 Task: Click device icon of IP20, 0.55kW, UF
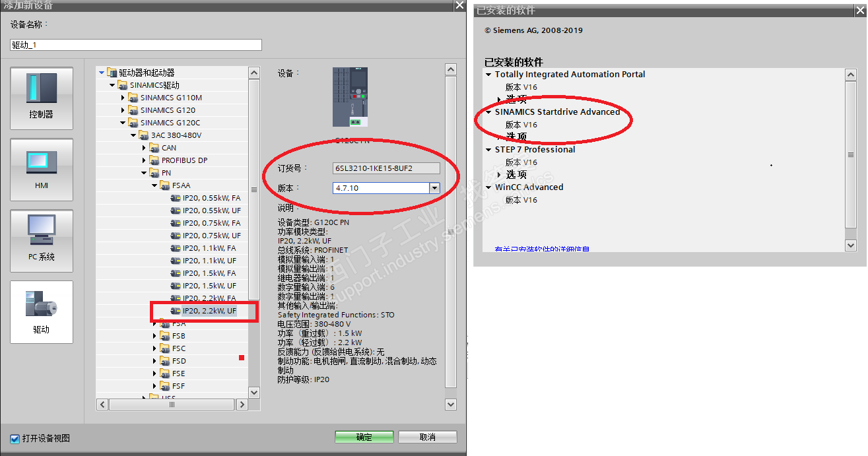click(x=176, y=211)
